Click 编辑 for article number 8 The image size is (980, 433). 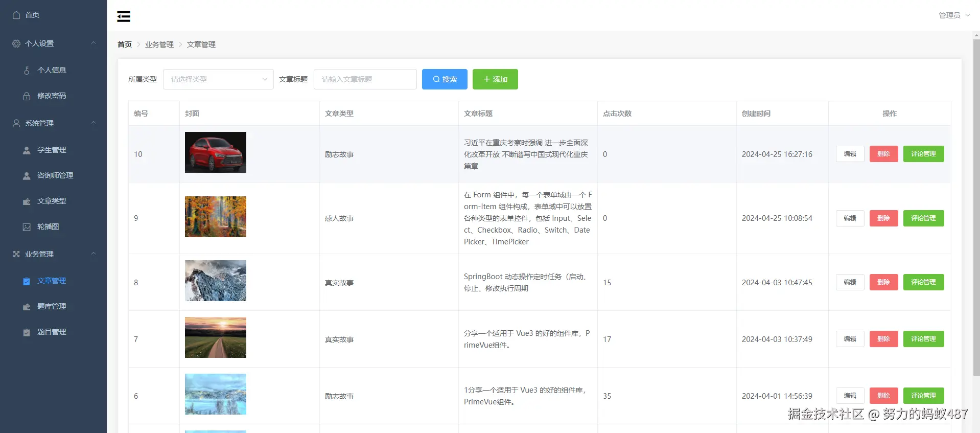click(850, 282)
